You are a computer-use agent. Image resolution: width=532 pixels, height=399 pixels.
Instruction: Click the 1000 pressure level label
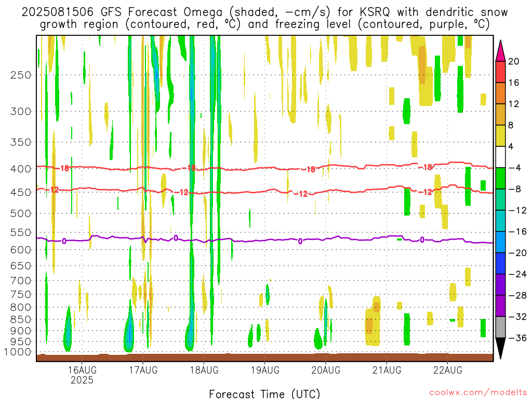pos(18,352)
